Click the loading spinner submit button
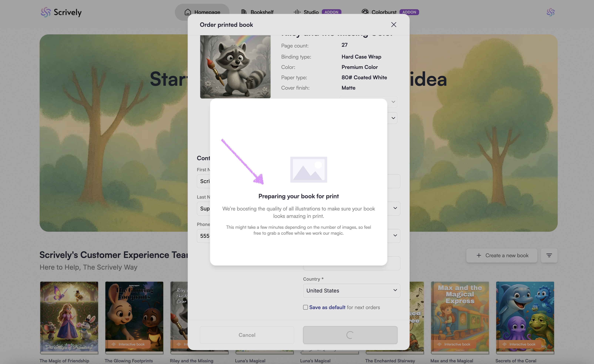 (x=350, y=335)
